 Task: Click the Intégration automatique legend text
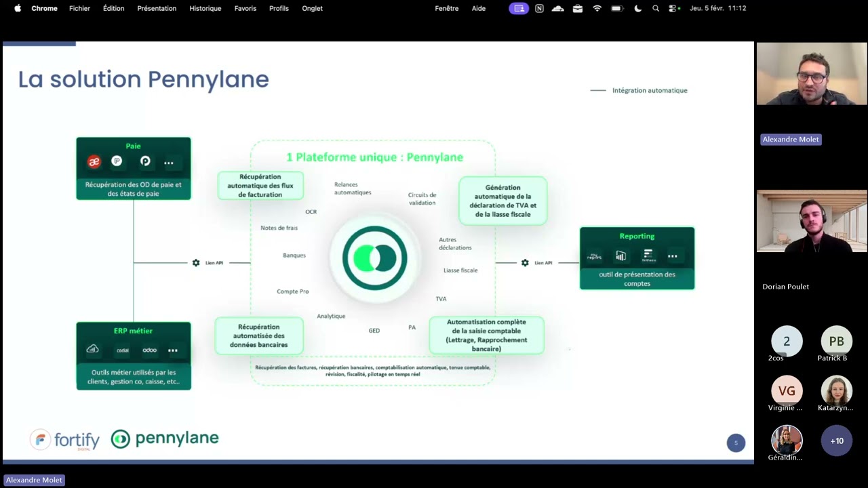650,90
